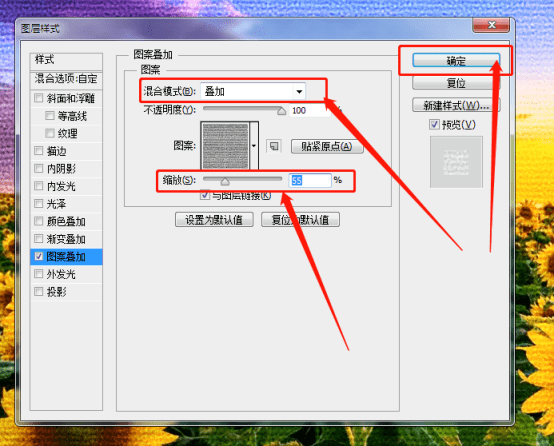Click the create new preset from pattern icon

[274, 146]
